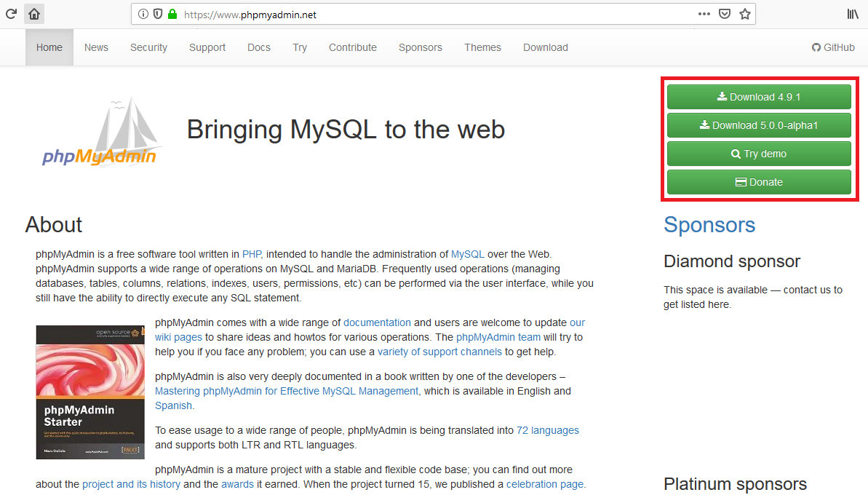Open Download in navigation bar
Screen dimensions: 868x503
click(546, 47)
